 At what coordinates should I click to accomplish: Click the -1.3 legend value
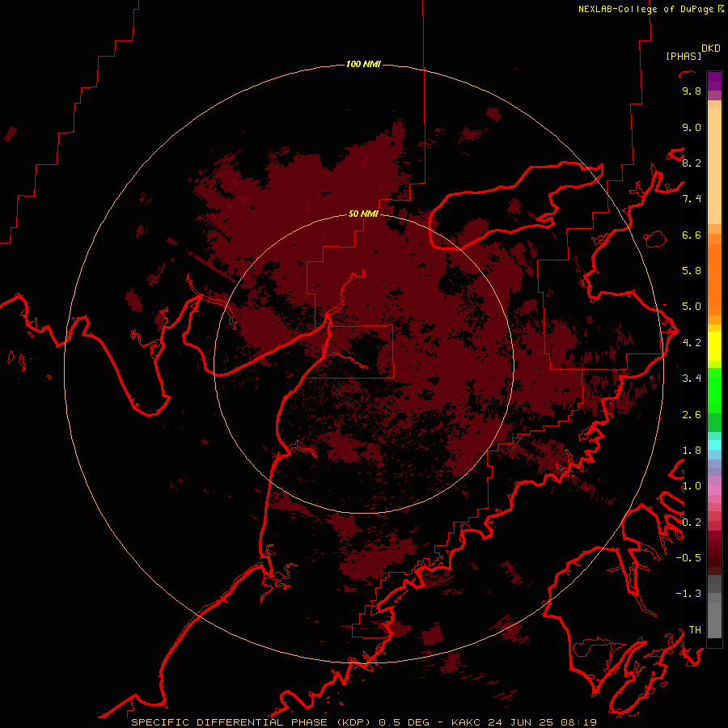(688, 594)
